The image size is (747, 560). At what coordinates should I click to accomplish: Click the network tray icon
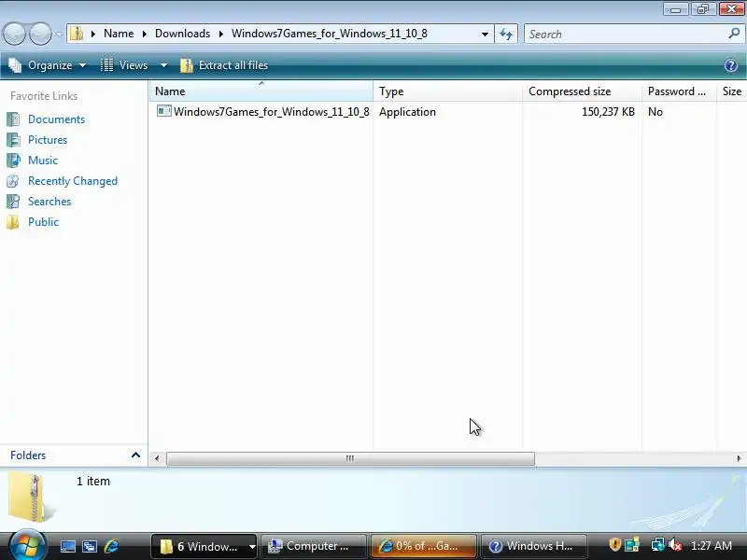pyautogui.click(x=658, y=545)
